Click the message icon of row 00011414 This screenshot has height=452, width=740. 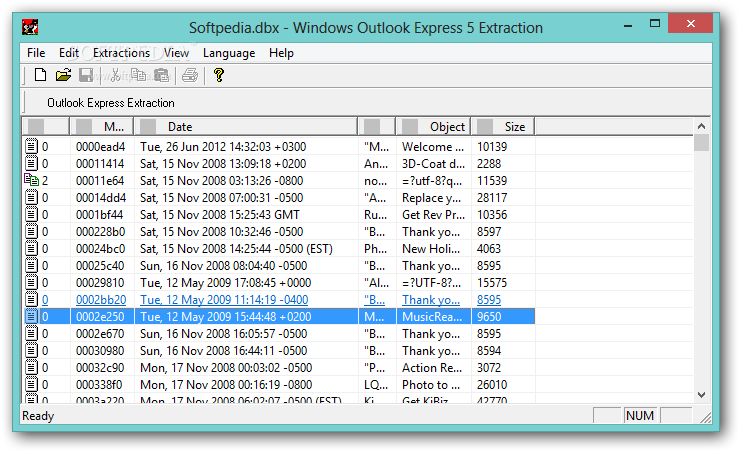click(31, 163)
